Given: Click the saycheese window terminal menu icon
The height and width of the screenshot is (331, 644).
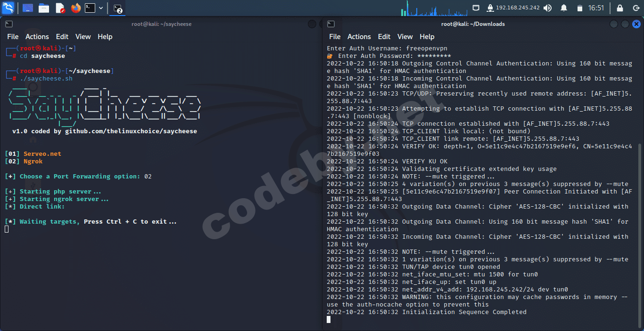Looking at the screenshot, I should [9, 24].
